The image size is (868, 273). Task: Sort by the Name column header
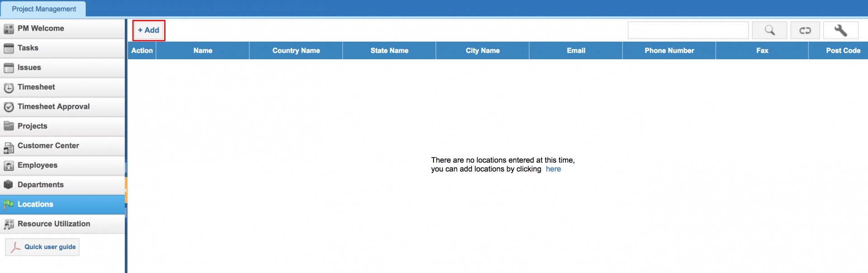tap(203, 51)
